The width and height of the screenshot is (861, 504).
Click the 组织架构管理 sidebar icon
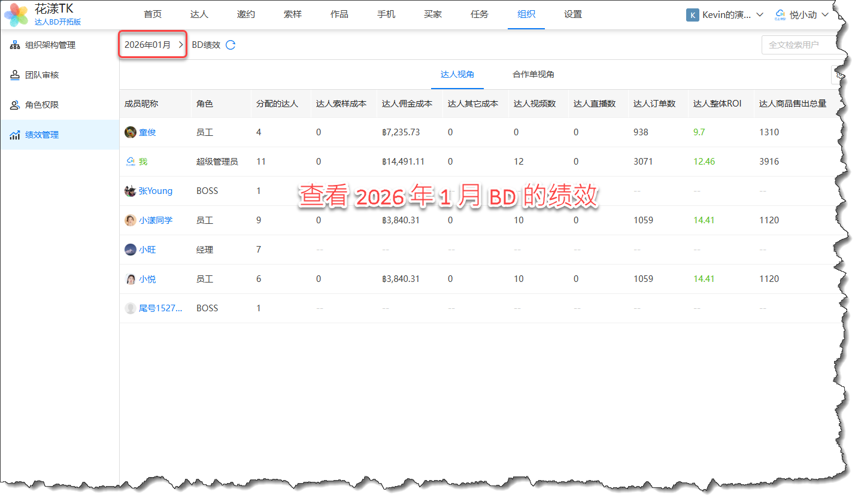15,45
